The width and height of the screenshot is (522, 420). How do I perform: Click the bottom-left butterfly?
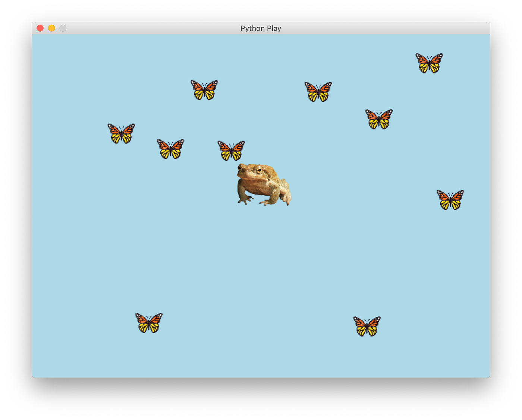149,323
